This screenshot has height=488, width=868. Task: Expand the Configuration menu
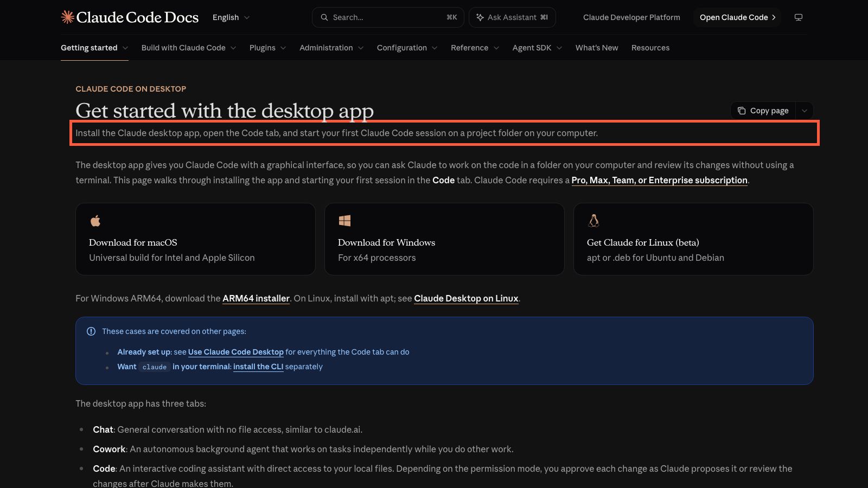(407, 48)
